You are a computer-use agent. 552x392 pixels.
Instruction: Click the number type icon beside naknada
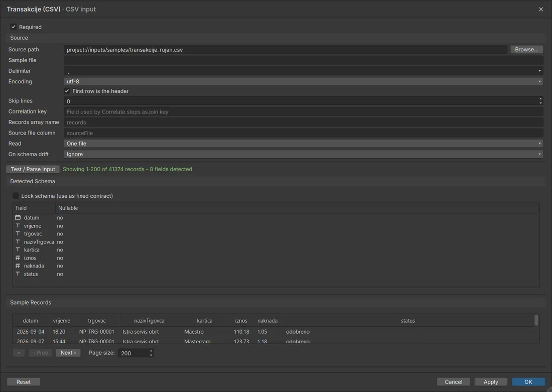click(x=18, y=266)
